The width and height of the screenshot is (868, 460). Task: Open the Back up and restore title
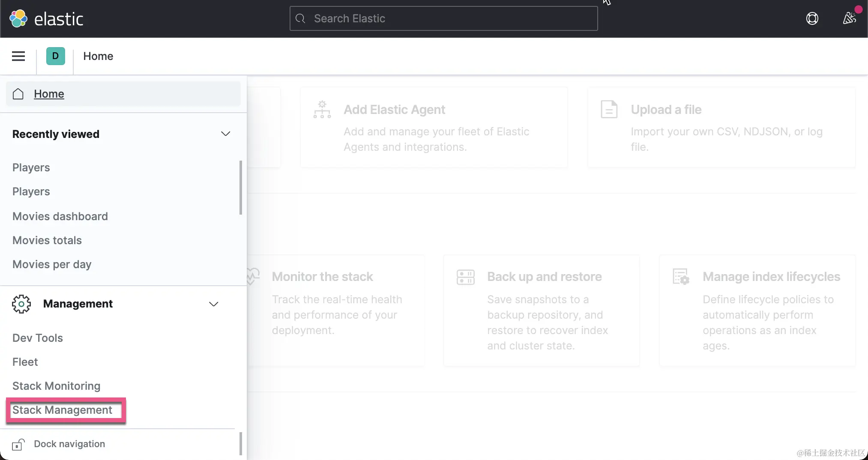(x=544, y=277)
